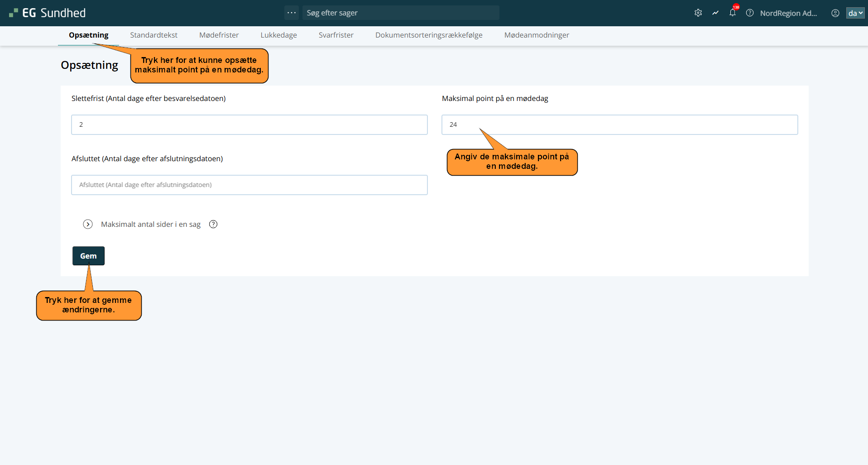Select the Lukkedage tab
This screenshot has height=465, width=868.
[x=278, y=35]
